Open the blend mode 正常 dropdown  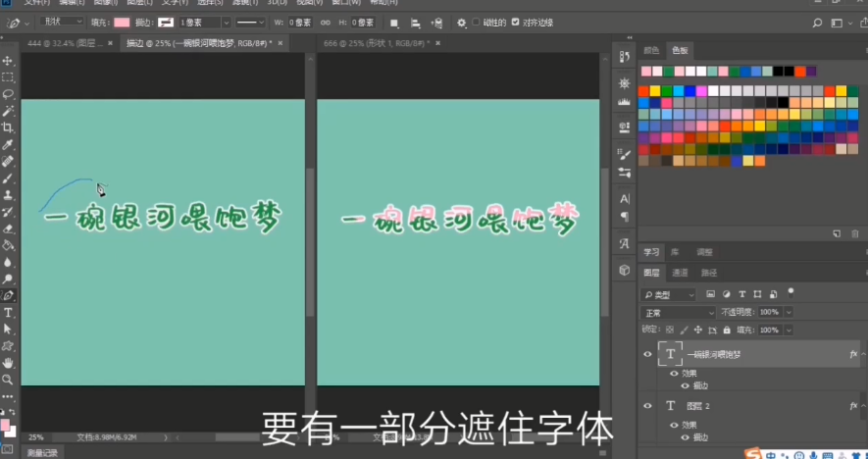(x=678, y=313)
